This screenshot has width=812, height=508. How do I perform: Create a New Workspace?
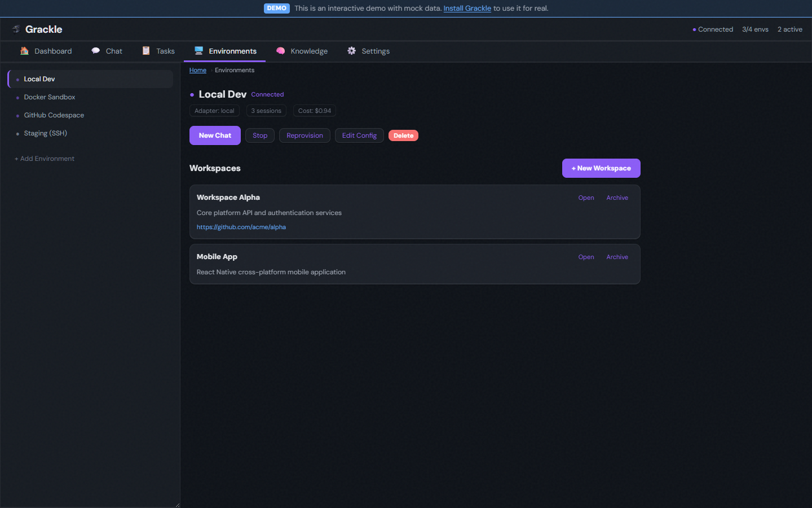tap(601, 168)
